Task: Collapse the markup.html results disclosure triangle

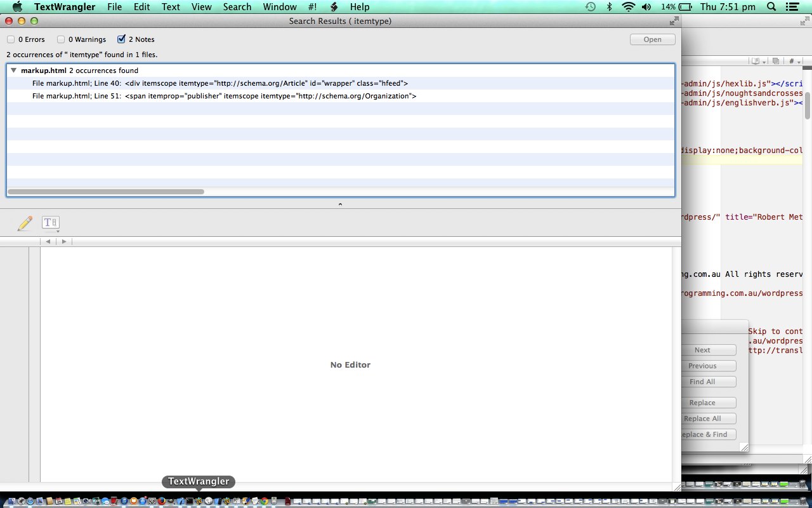Action: [13, 70]
